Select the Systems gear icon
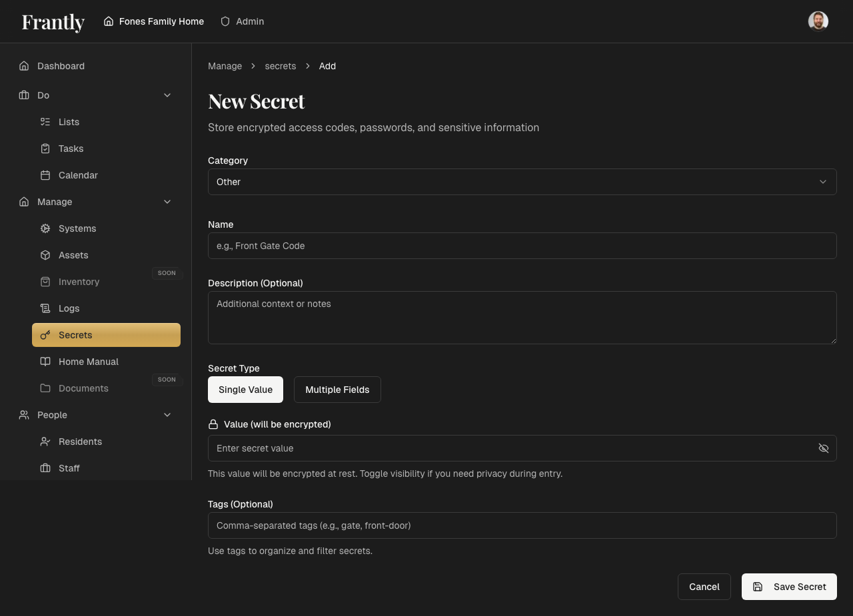853x616 pixels. pos(45,228)
